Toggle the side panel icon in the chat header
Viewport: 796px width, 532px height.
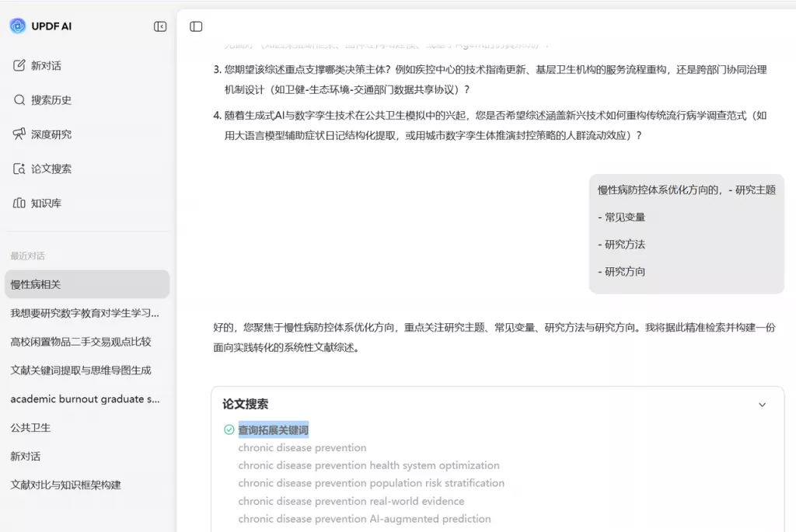196,26
